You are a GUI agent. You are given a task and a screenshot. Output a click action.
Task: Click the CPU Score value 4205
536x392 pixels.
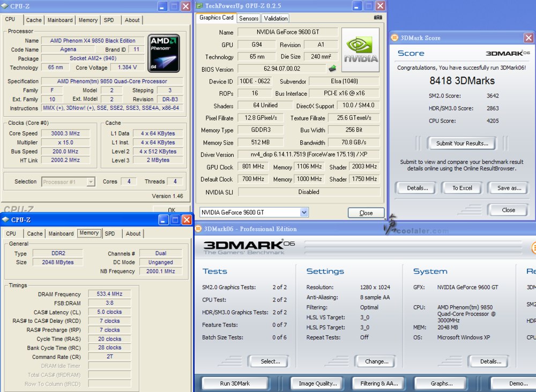[493, 121]
